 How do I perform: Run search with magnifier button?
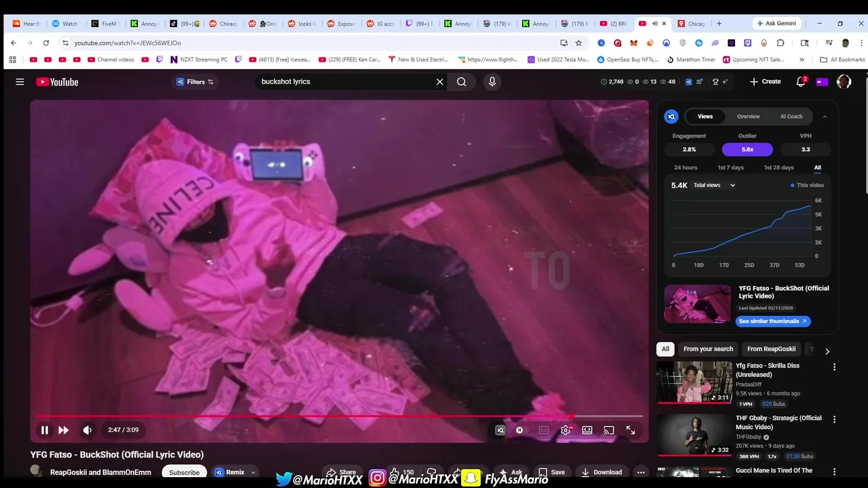click(x=462, y=82)
